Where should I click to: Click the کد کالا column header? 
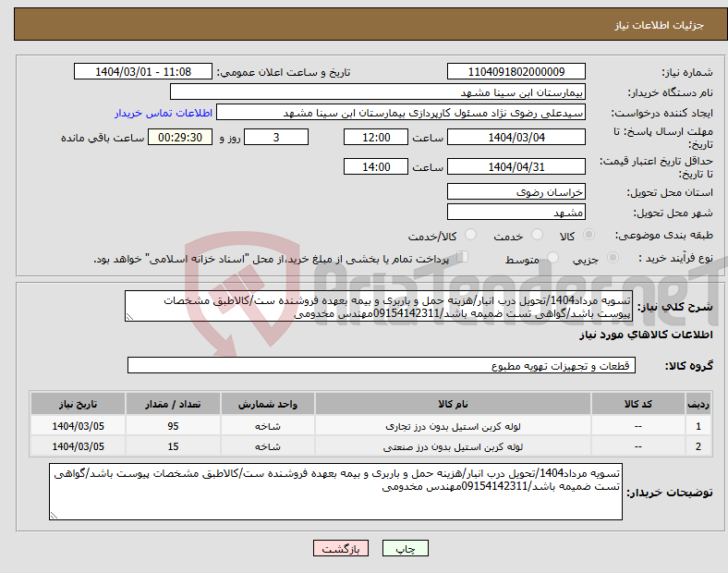coord(638,404)
